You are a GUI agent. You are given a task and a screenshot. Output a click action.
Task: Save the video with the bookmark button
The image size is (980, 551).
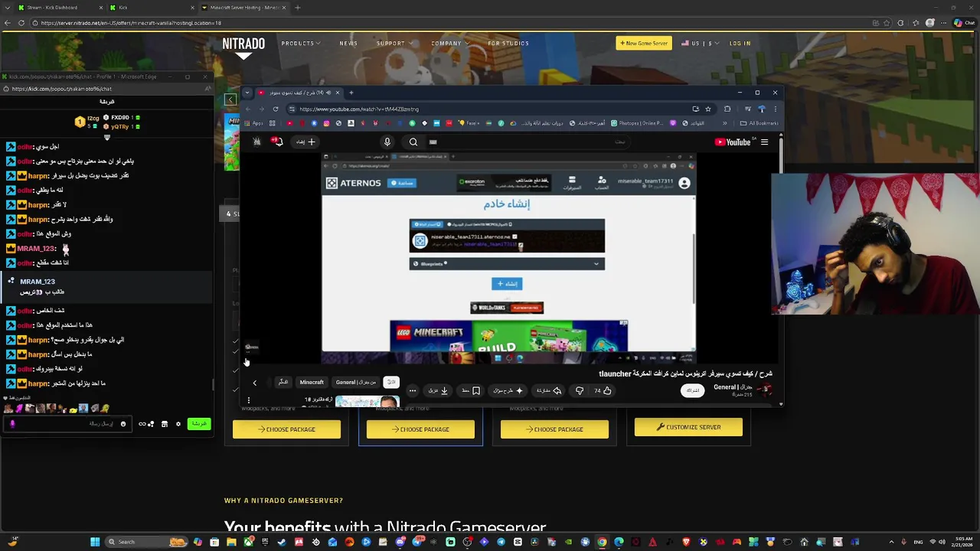(x=471, y=390)
